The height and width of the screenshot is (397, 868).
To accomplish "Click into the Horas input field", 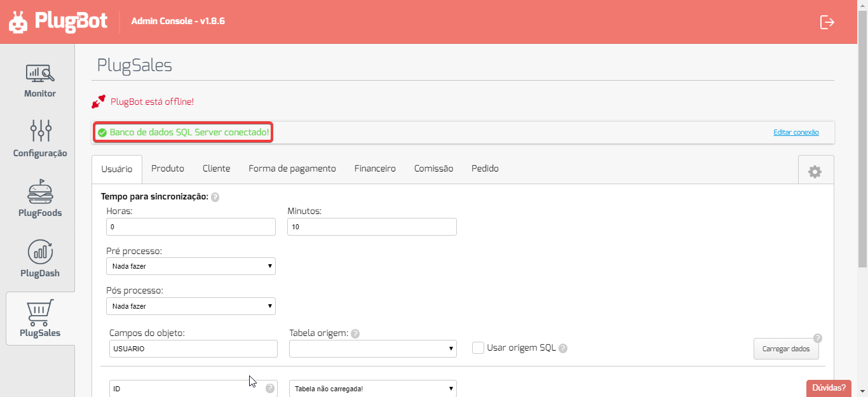I will 191,227.
